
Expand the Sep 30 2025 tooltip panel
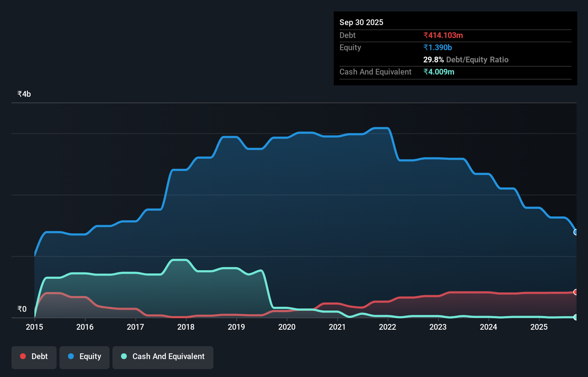click(x=361, y=22)
